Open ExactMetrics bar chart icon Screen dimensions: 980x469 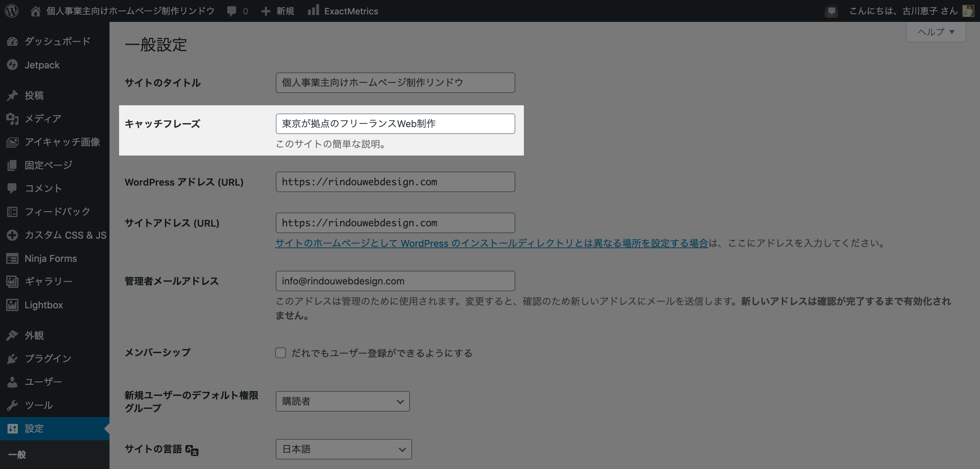313,10
